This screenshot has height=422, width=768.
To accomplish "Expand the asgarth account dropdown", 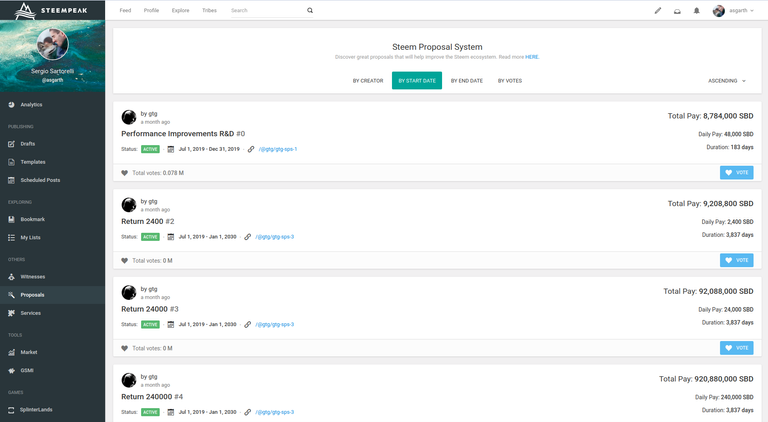I will pos(742,10).
